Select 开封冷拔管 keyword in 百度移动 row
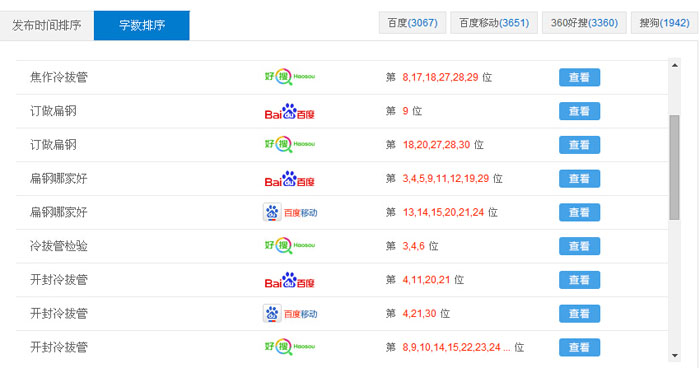700x368 pixels. click(x=58, y=314)
